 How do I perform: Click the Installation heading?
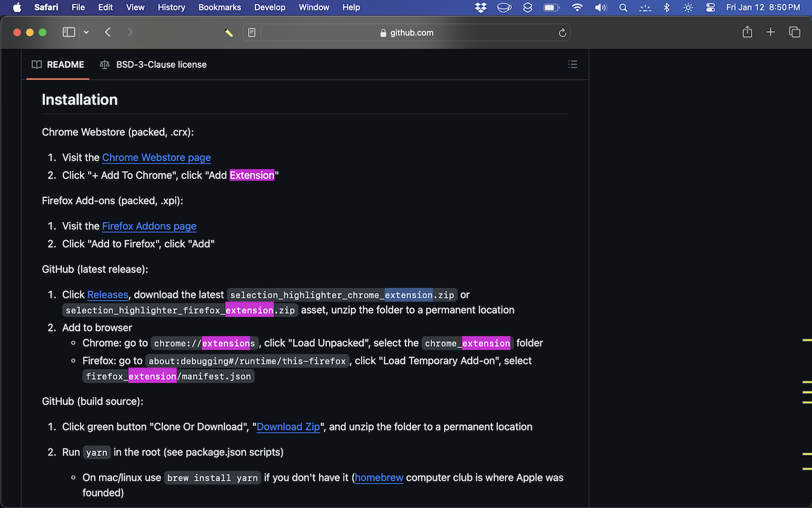pyautogui.click(x=80, y=100)
